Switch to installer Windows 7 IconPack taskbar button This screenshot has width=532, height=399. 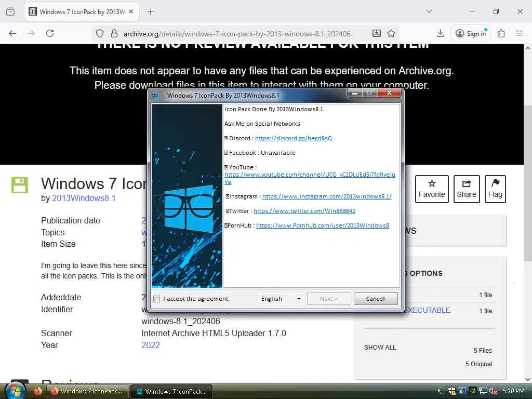(x=171, y=391)
